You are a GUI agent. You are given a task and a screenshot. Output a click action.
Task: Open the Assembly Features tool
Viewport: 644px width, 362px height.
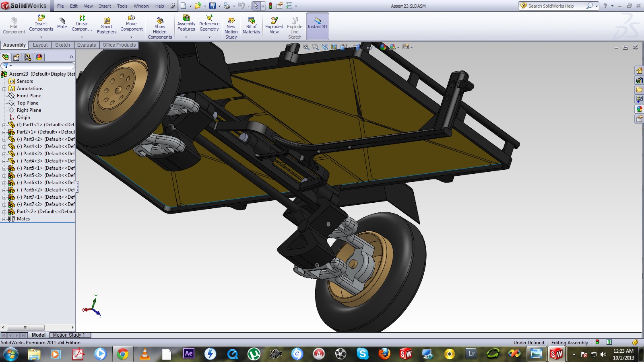click(186, 23)
